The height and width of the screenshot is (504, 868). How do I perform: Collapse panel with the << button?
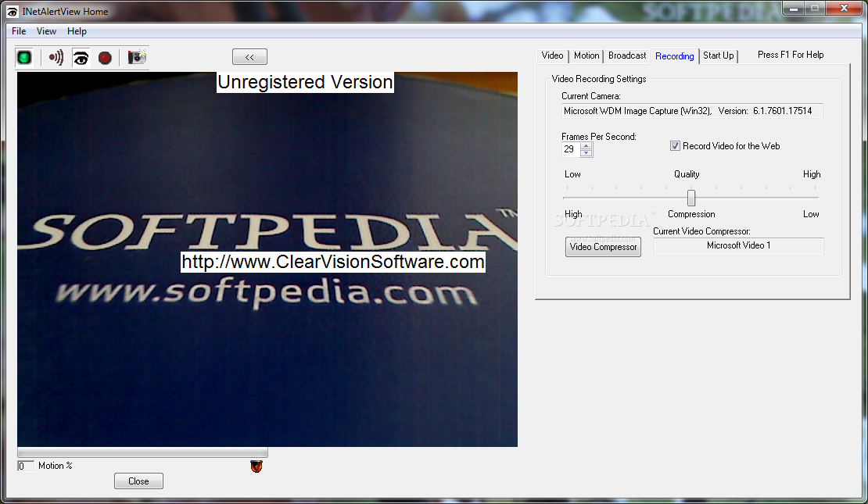[x=249, y=57]
